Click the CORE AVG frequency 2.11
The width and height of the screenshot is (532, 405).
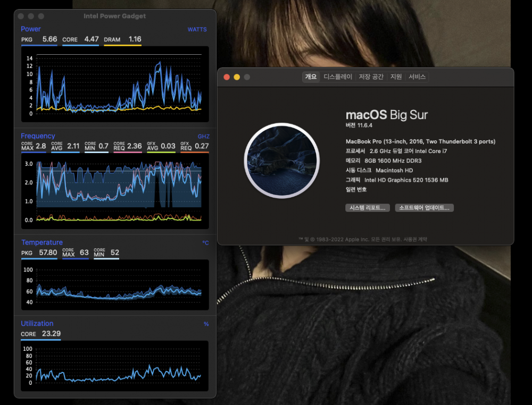click(73, 146)
